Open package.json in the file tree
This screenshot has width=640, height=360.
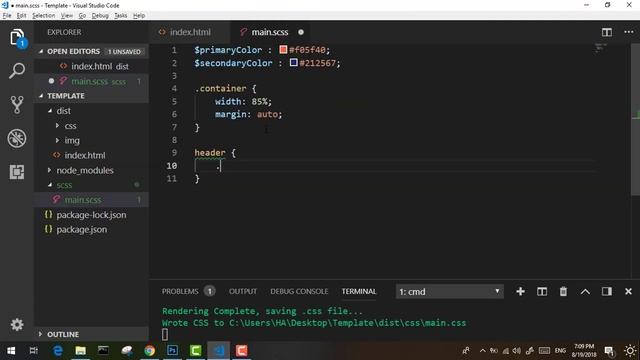(x=82, y=229)
